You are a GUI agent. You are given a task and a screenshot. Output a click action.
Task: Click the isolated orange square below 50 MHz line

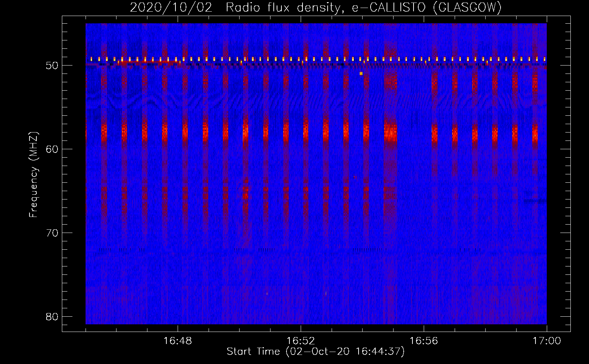361,74
